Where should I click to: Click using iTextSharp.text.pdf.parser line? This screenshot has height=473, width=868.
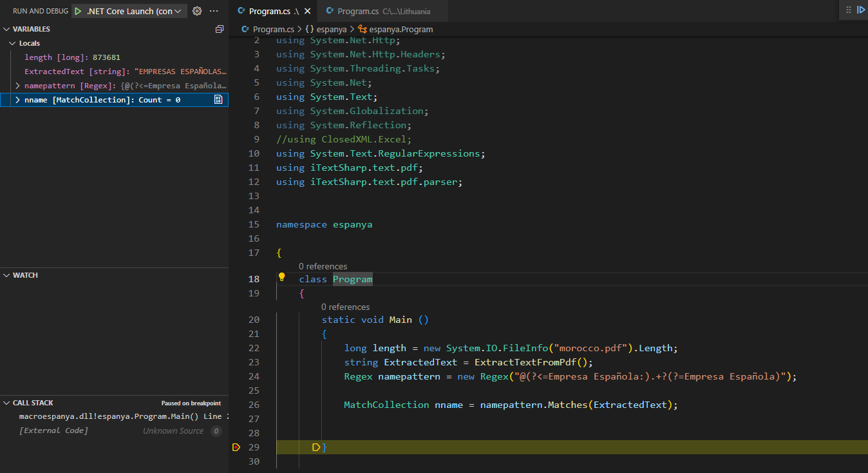coord(370,182)
